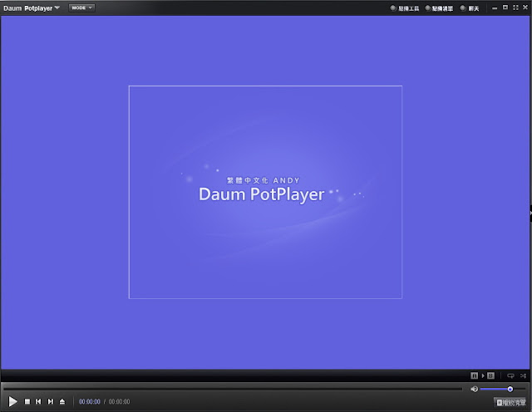Viewport: 532px width, 412px height.
Task: Open a file with the eject icon
Action: [62, 401]
